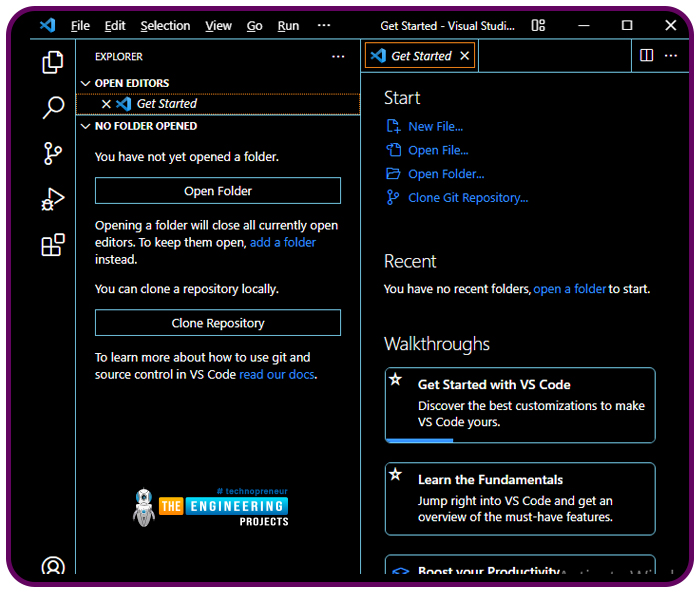Viewport: 698px width, 593px height.
Task: Click the Clone Repository button
Action: pyautogui.click(x=218, y=323)
